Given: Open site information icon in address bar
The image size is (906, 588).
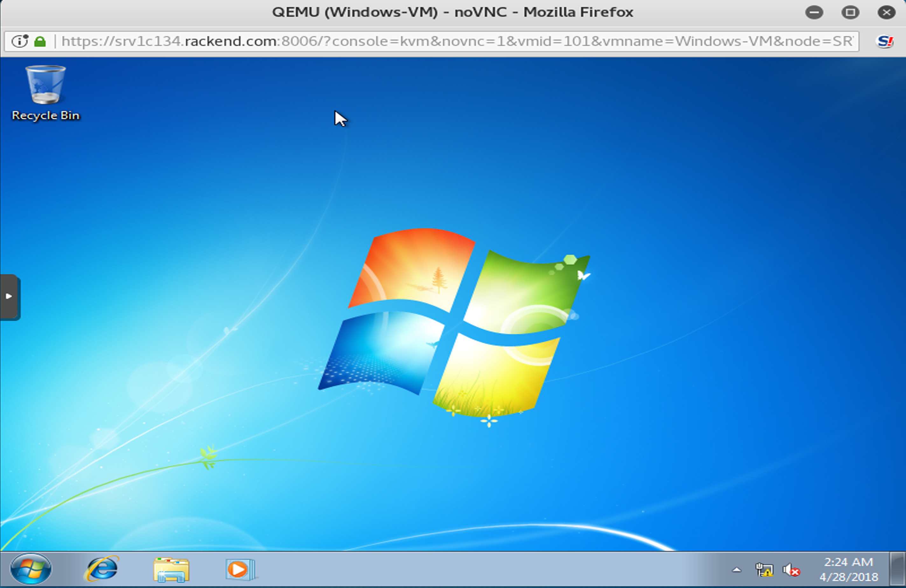Looking at the screenshot, I should [x=20, y=41].
